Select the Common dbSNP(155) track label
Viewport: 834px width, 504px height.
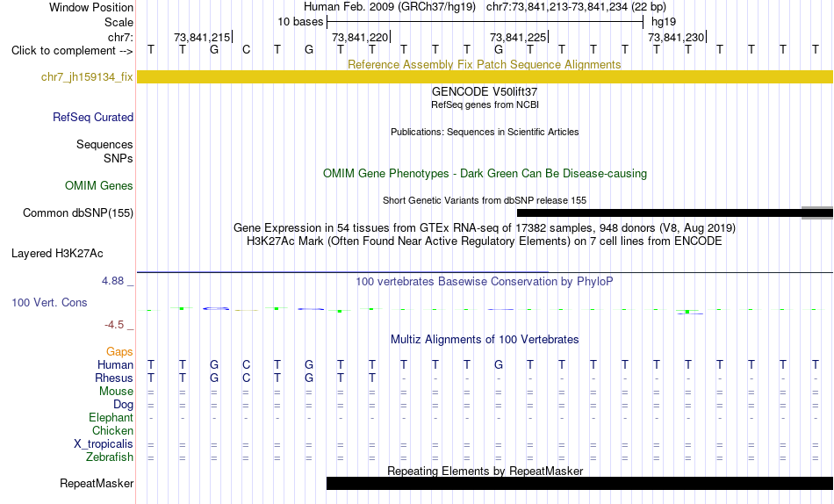pos(78,212)
